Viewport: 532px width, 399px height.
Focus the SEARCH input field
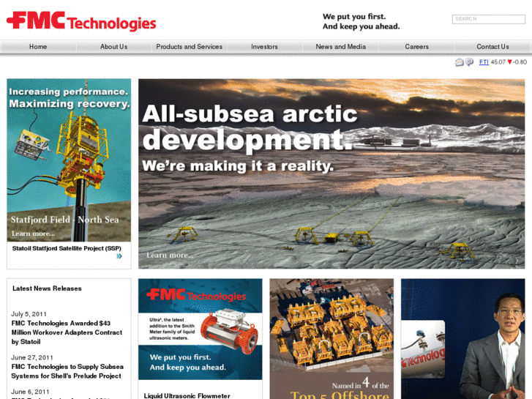click(x=489, y=19)
